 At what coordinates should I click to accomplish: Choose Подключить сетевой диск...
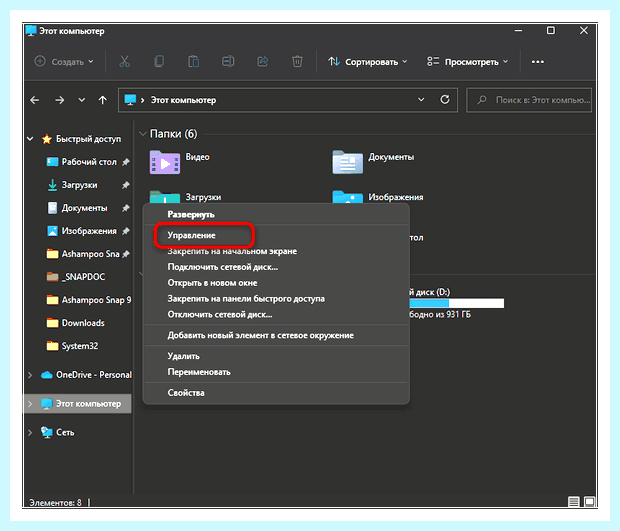[x=276, y=267]
